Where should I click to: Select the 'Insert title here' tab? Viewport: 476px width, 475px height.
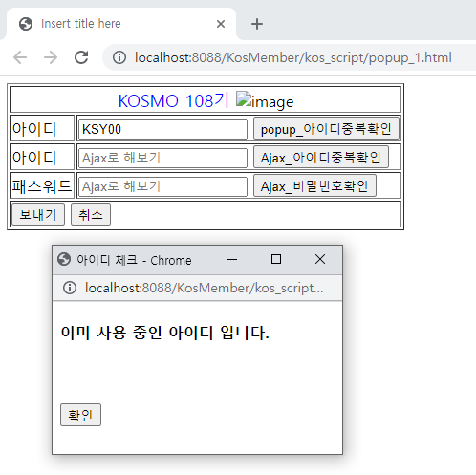tap(121, 24)
